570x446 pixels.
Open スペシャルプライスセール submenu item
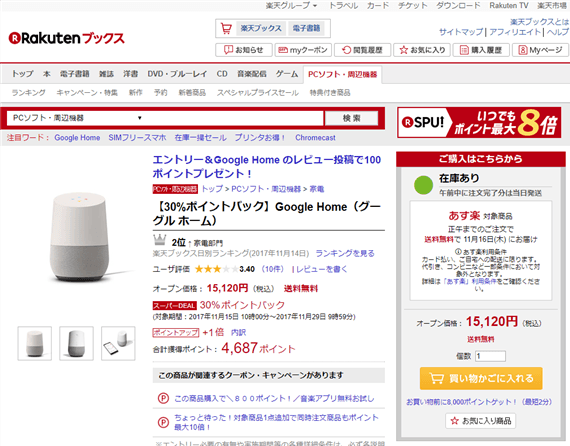pyautogui.click(x=258, y=93)
